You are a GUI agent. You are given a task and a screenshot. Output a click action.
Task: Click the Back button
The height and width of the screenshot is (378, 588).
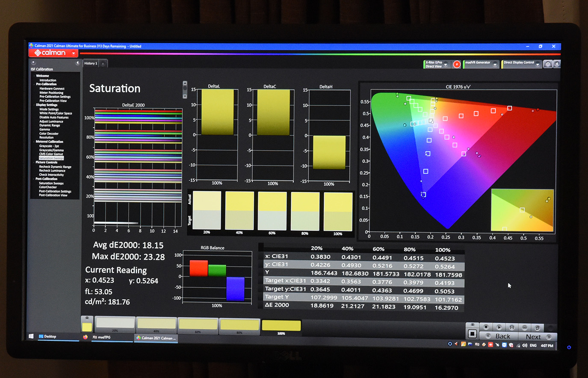pyautogui.click(x=499, y=337)
